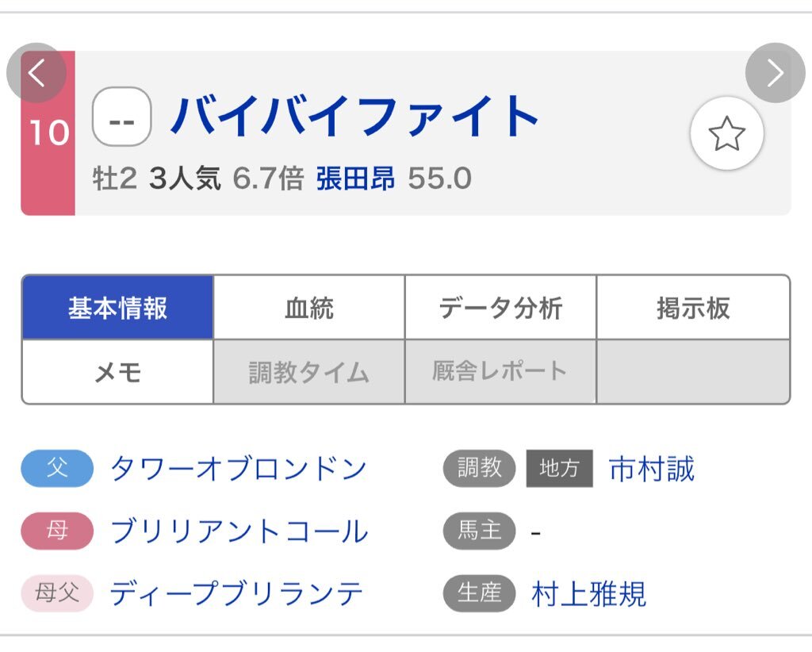View breeder 村上雅規 page
Screen dimensions: 812x652
pos(588,593)
